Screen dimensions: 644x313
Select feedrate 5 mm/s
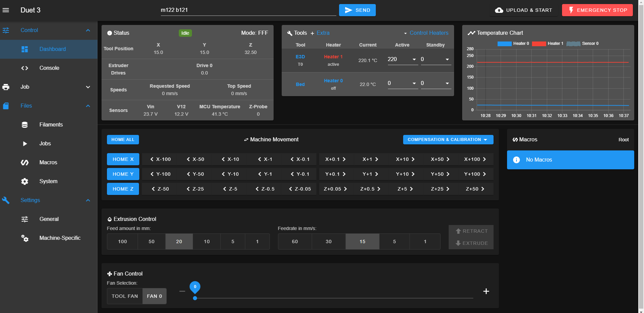point(394,241)
